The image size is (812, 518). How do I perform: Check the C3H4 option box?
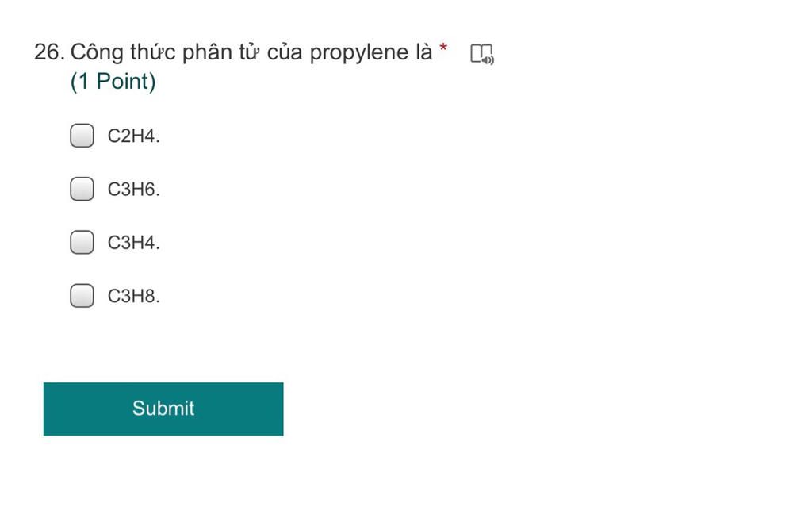click(x=82, y=242)
